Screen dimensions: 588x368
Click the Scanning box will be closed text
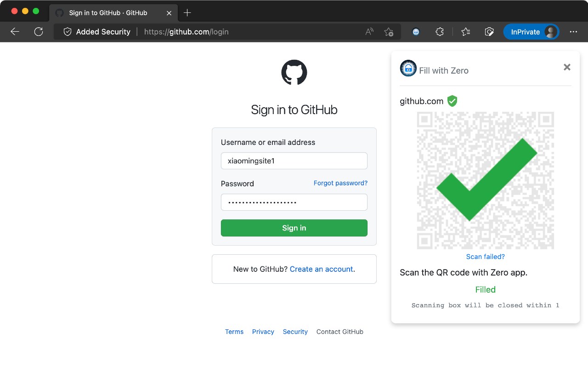click(x=486, y=305)
